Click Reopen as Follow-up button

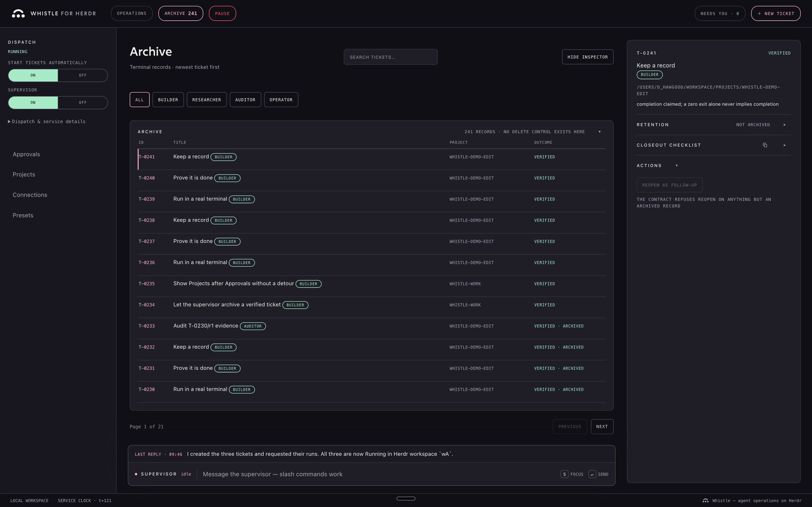pyautogui.click(x=669, y=185)
